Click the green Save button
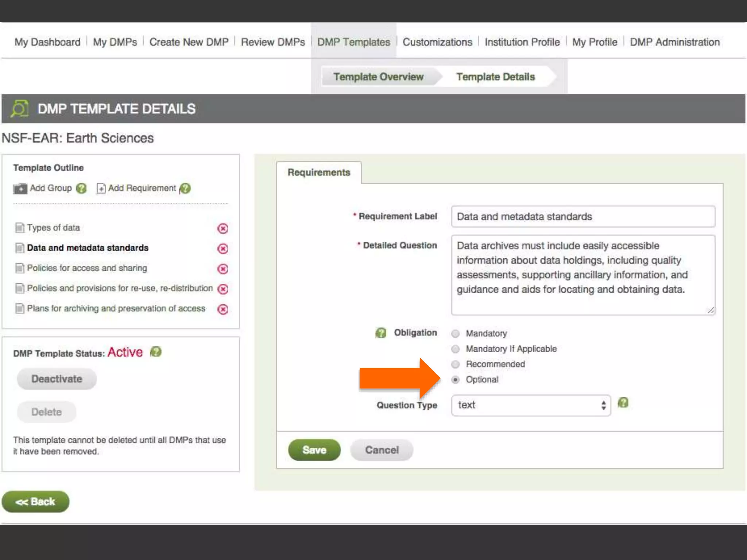Image resolution: width=747 pixels, height=560 pixels. click(x=314, y=450)
